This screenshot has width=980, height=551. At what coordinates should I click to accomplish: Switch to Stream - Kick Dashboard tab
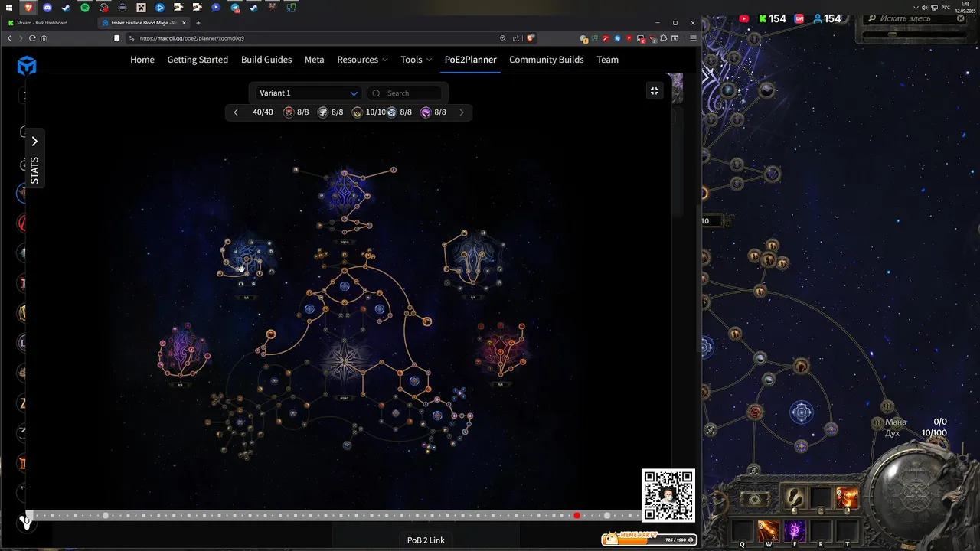click(x=47, y=23)
